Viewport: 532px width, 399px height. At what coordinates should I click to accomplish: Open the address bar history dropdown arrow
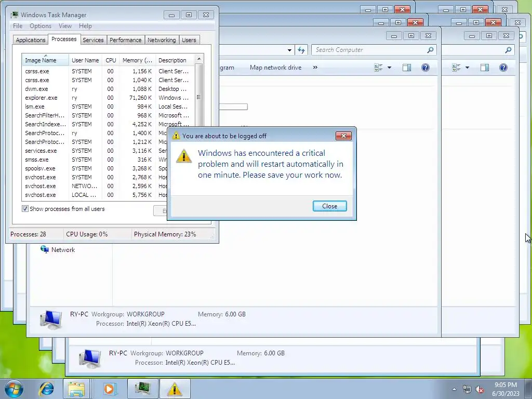[289, 50]
